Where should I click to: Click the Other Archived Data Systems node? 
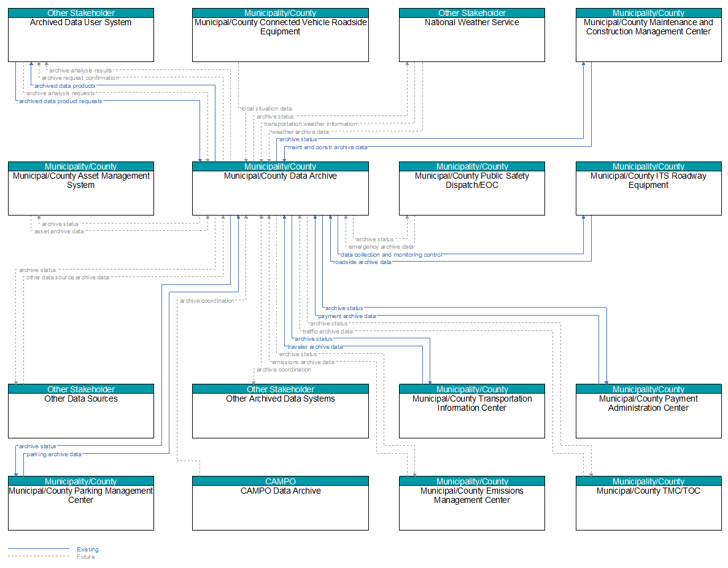281,411
